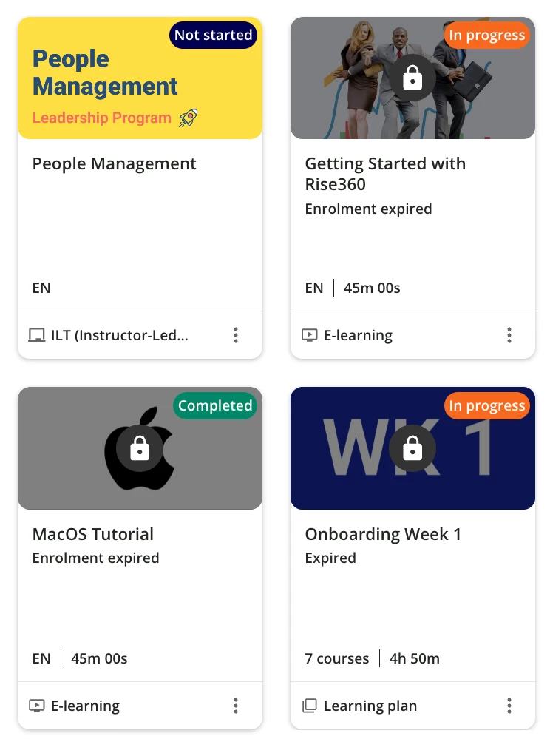Image resolution: width=550 pixels, height=756 pixels.
Task: Open the Onboarding Week 1 title
Action: coord(383,534)
